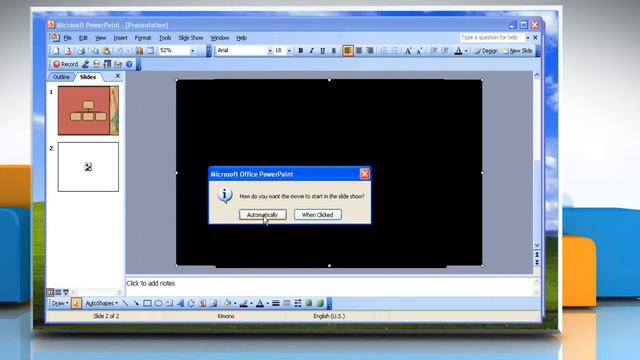Click Insert Diagram or Organization Chart icon
This screenshot has width=640, height=360.
tap(191, 303)
